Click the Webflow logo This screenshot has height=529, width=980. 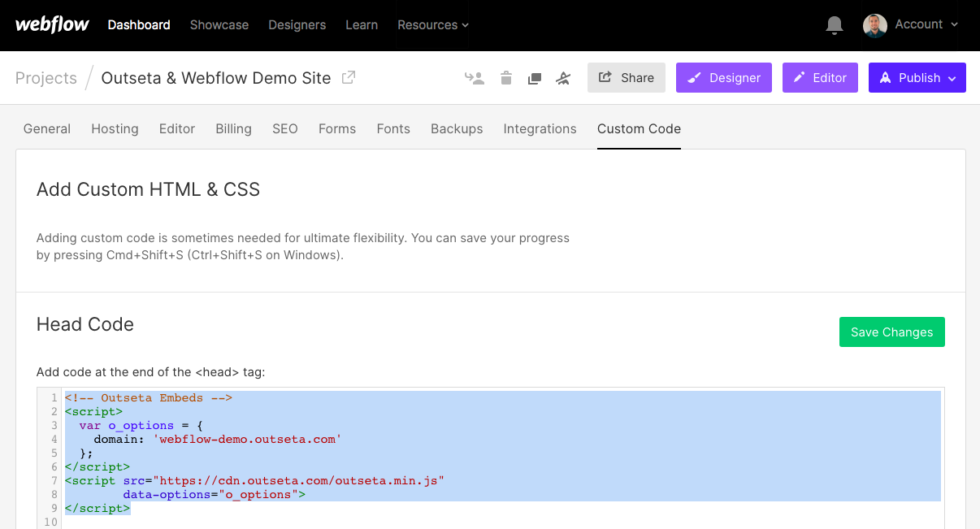(x=51, y=24)
